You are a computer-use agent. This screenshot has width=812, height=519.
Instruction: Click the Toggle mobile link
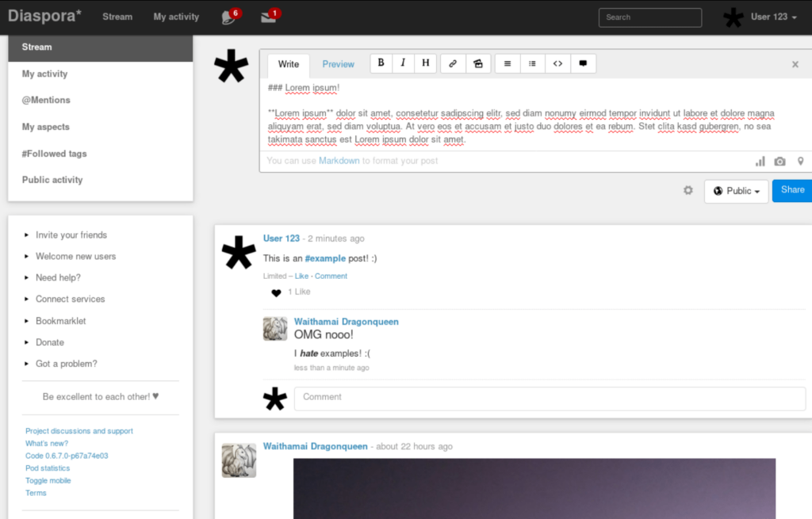click(x=48, y=481)
